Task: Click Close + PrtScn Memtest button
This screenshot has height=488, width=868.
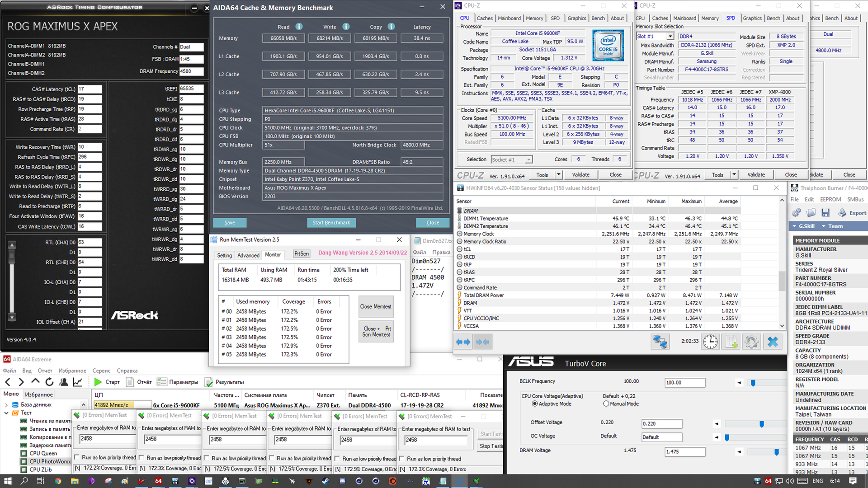Action: click(376, 331)
